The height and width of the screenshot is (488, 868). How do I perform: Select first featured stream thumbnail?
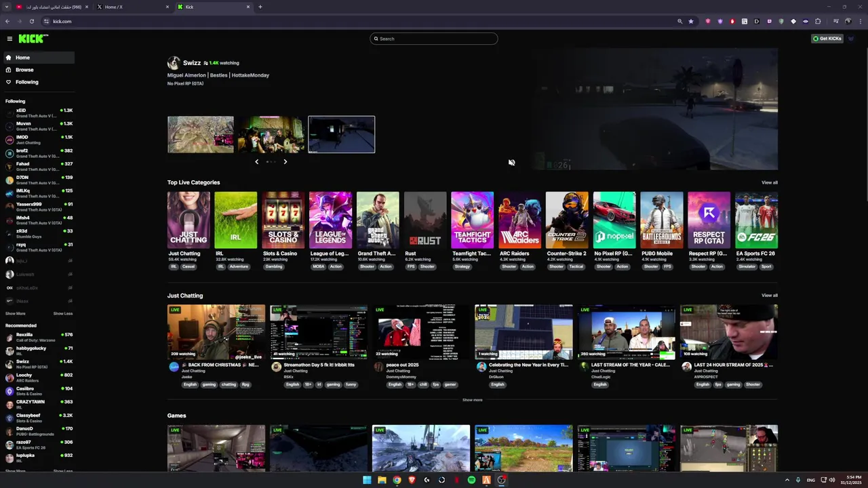coord(201,134)
